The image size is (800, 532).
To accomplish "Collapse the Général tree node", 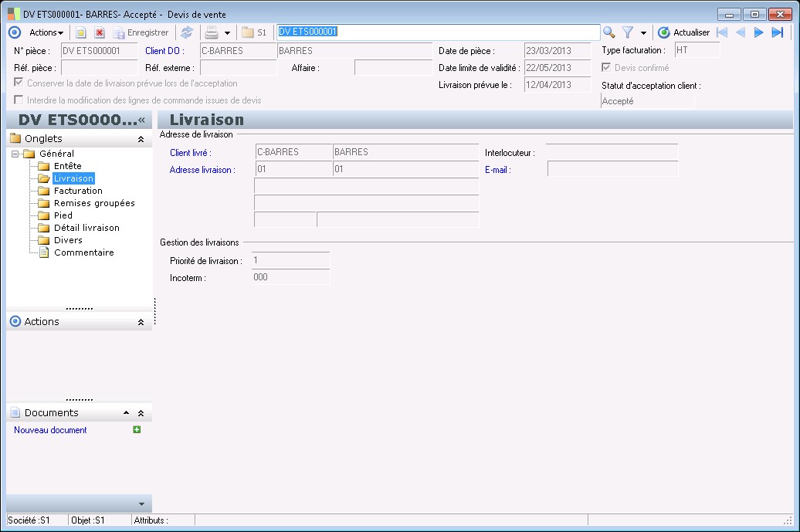I will pos(15,154).
